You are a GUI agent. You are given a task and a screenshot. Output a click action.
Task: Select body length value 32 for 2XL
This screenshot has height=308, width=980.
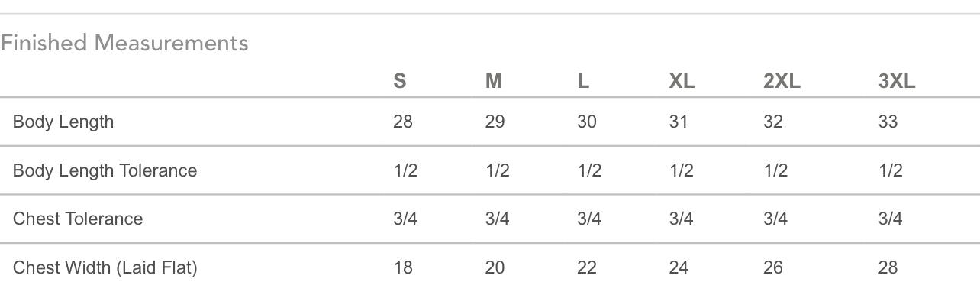pyautogui.click(x=773, y=122)
